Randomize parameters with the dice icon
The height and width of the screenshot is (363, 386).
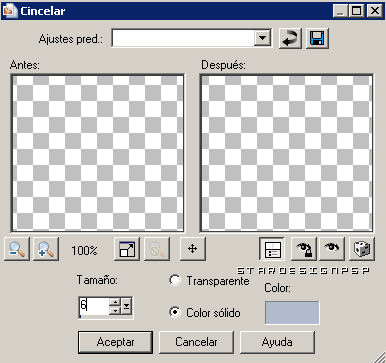(362, 249)
